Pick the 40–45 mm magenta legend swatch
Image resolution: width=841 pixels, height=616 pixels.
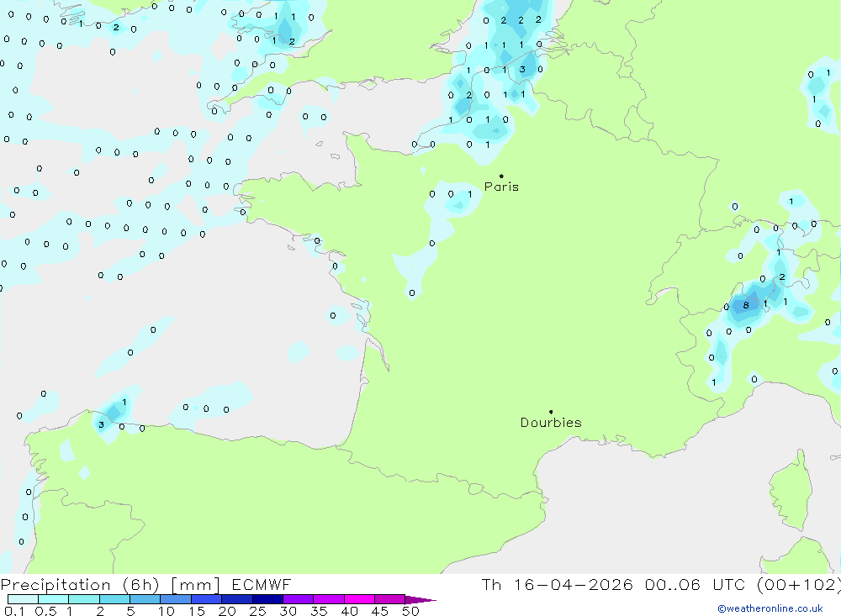tap(359, 599)
